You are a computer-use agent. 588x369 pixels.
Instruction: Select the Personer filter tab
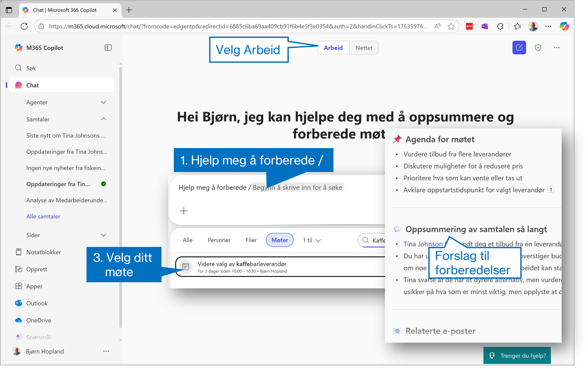coord(219,240)
